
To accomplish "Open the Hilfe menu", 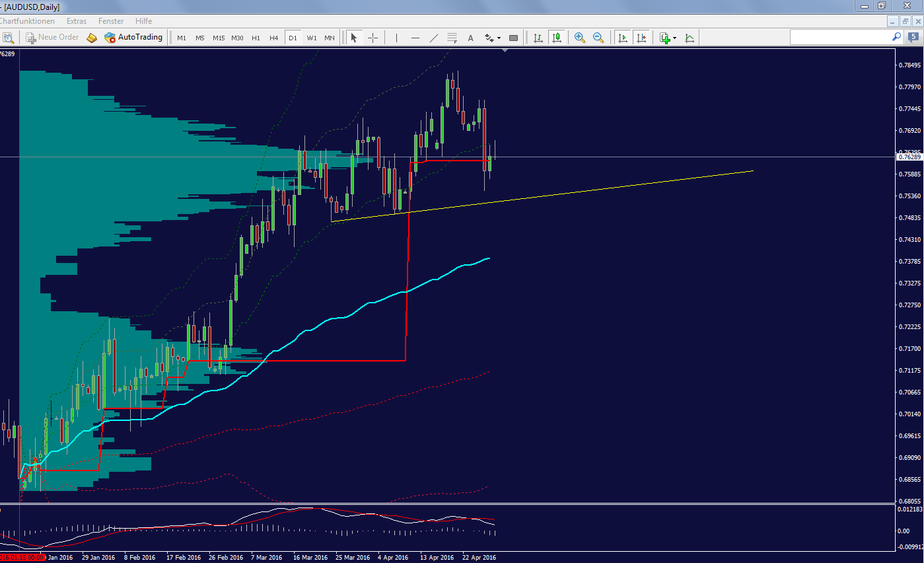I will click(x=143, y=21).
